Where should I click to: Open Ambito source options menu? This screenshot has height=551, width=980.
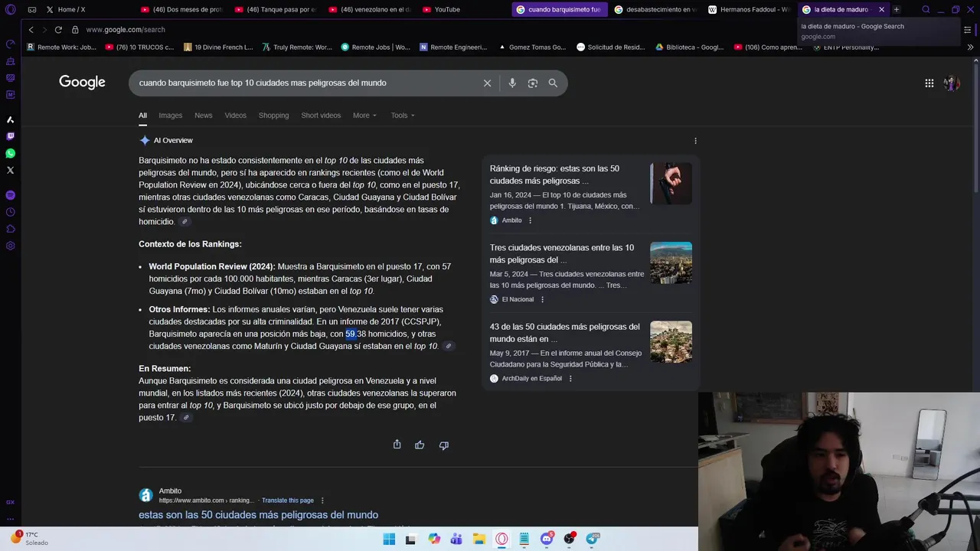pyautogui.click(x=530, y=220)
